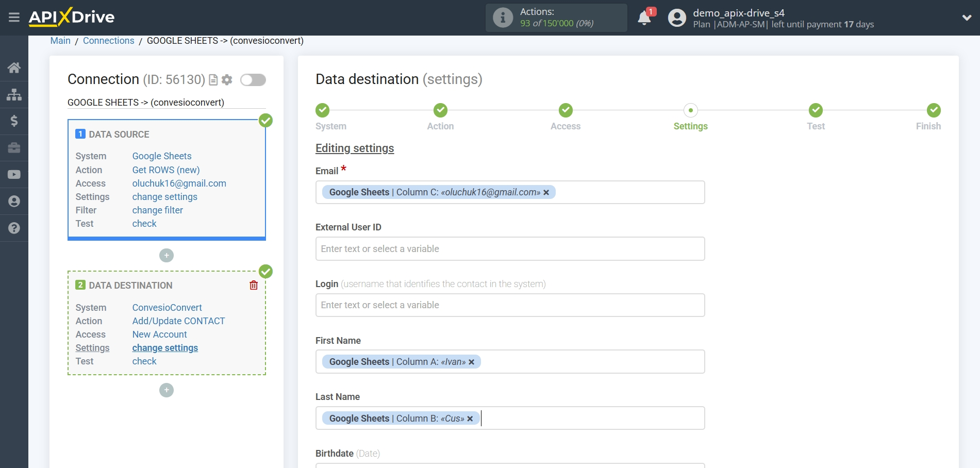Screen dimensions: 980x468
Task: Open the notifications bell
Action: (x=644, y=18)
